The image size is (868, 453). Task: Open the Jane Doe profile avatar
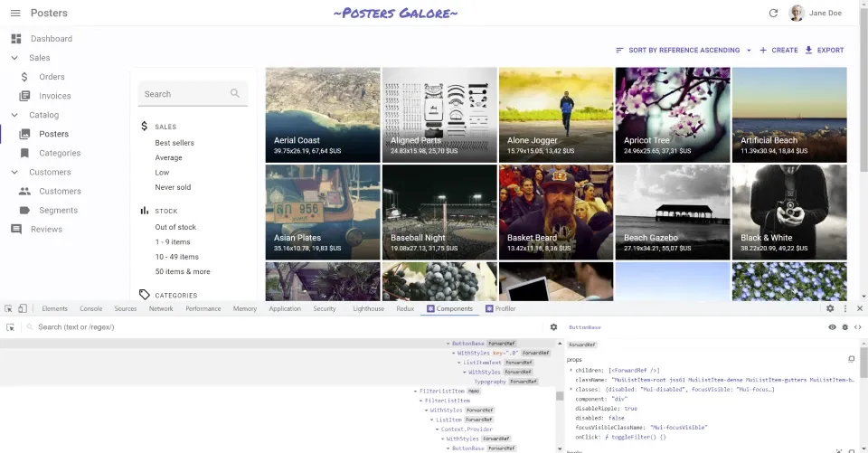pyautogui.click(x=797, y=13)
